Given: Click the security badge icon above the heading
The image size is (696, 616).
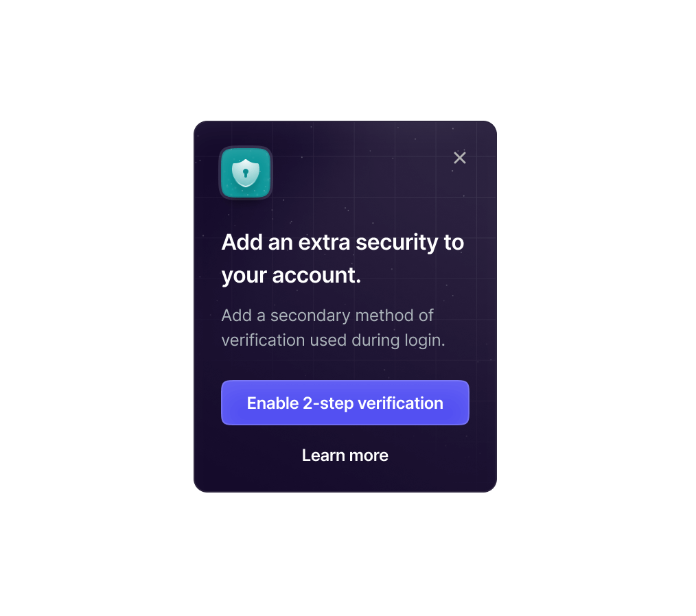Looking at the screenshot, I should [246, 172].
